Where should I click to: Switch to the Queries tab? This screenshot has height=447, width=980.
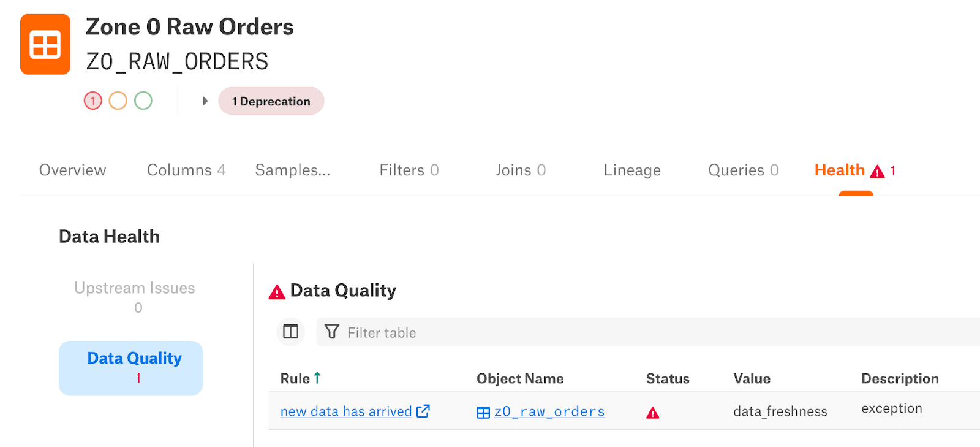coord(743,170)
